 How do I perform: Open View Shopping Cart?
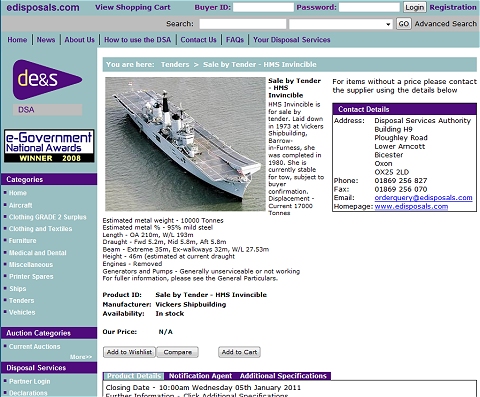click(x=133, y=7)
